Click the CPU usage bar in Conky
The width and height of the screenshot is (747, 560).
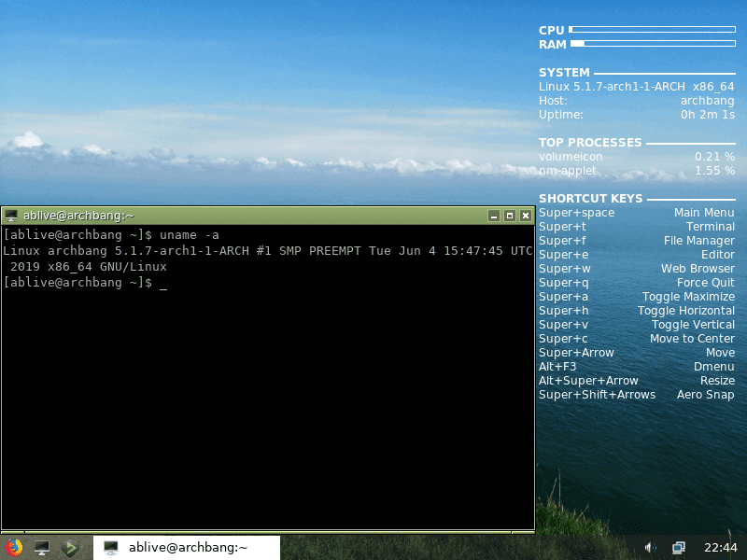[654, 28]
